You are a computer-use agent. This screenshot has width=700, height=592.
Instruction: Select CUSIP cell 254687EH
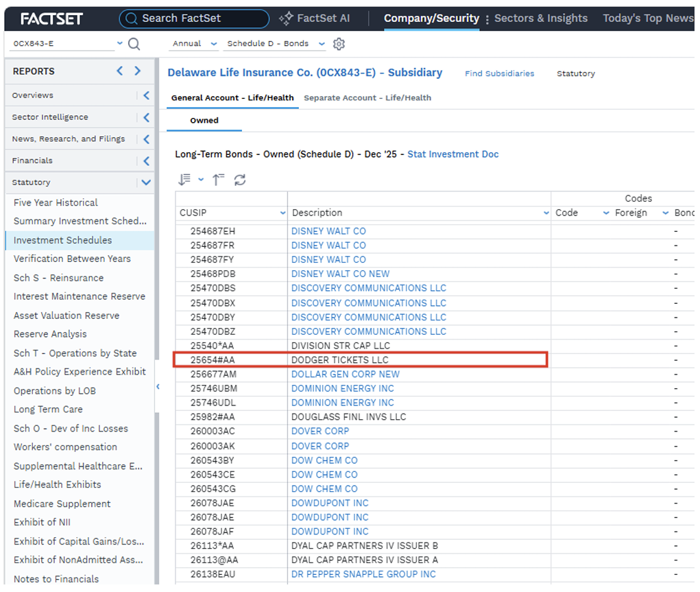coord(231,231)
